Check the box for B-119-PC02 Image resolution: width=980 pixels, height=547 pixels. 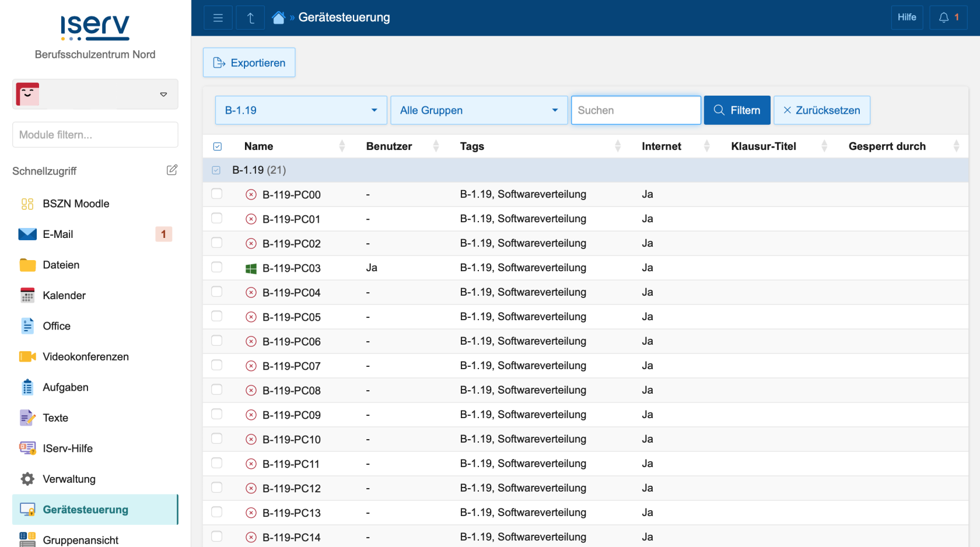click(x=217, y=243)
